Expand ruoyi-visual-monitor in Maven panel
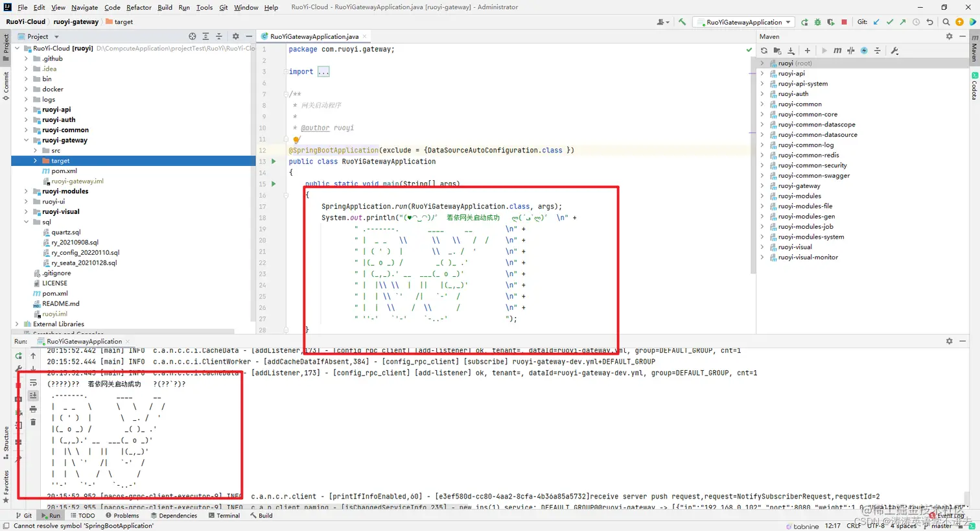The image size is (980, 531). [x=762, y=257]
